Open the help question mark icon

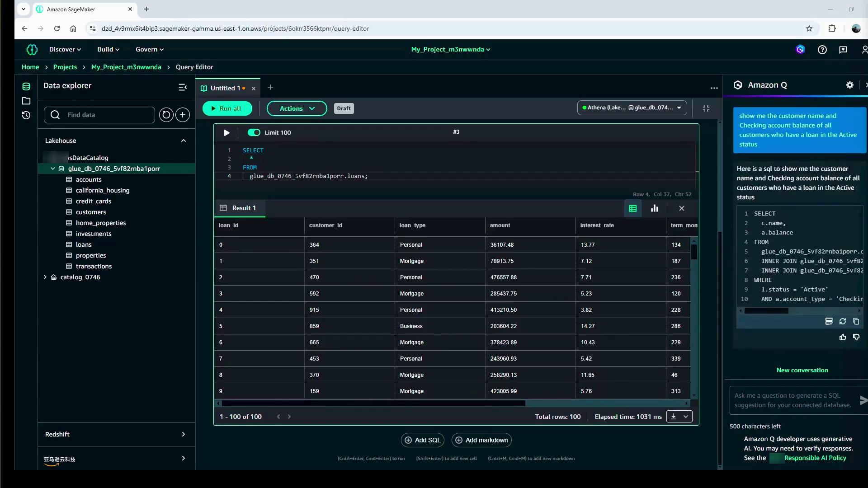822,50
